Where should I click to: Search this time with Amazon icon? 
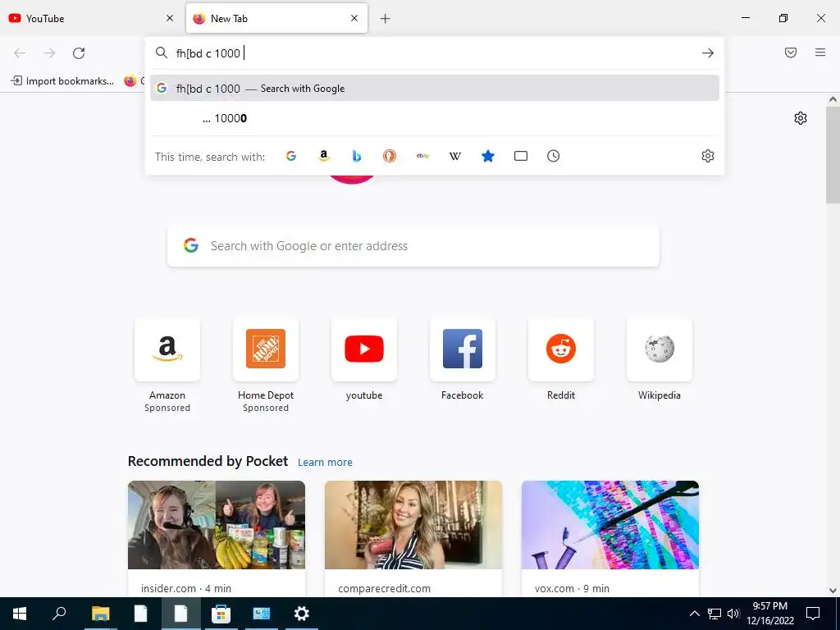point(323,156)
